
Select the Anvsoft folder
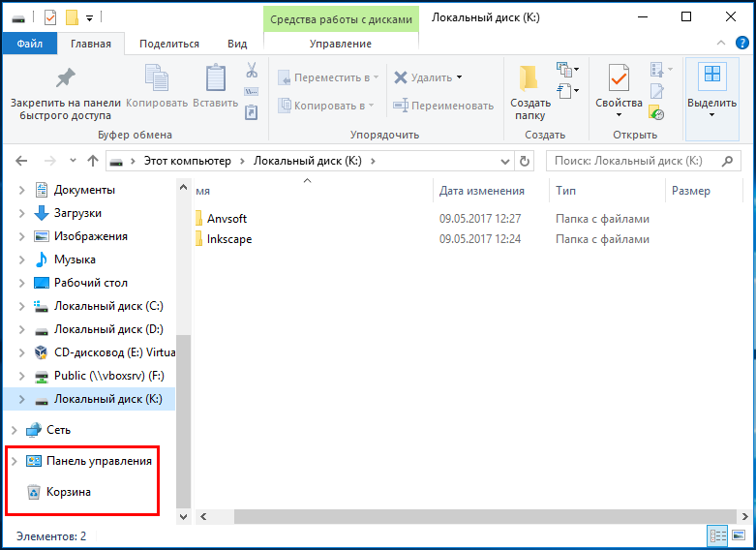pyautogui.click(x=227, y=219)
